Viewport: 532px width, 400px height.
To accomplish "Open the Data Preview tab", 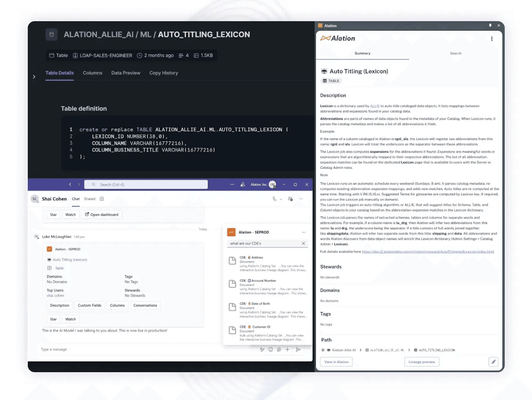I will tap(126, 73).
